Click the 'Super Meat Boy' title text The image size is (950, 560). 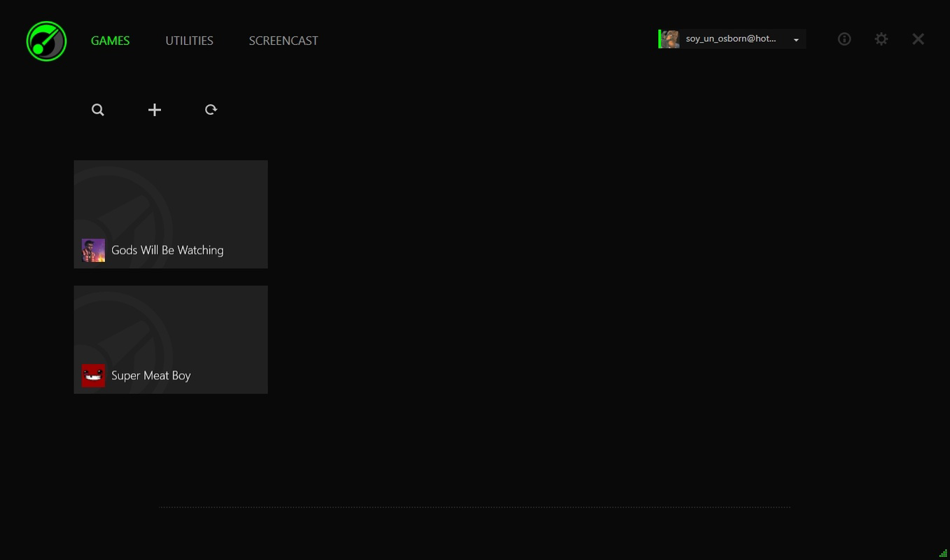151,375
